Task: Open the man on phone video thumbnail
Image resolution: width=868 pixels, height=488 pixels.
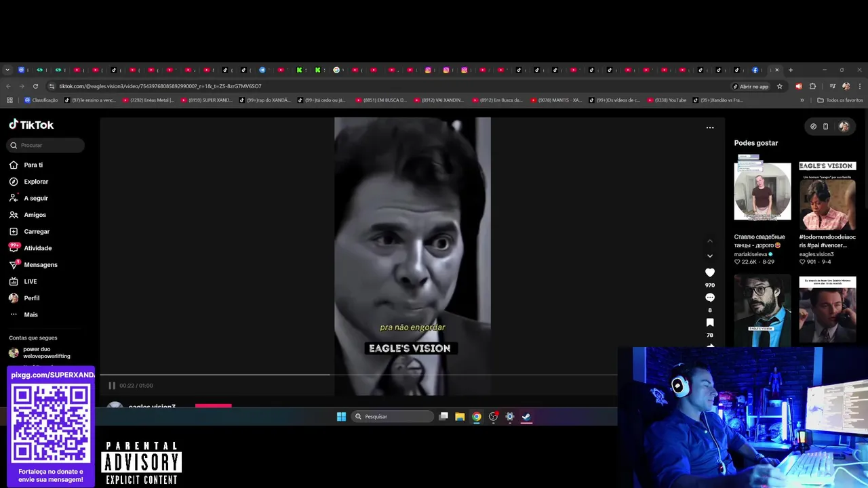Action: pyautogui.click(x=827, y=310)
